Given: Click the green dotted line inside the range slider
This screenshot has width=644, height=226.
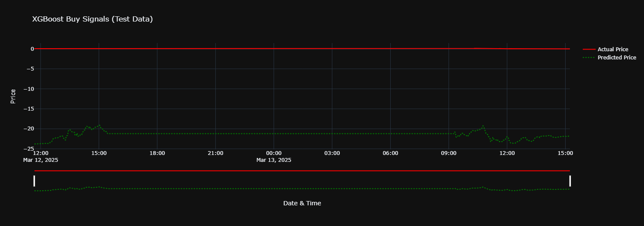Looking at the screenshot, I should coord(302,189).
